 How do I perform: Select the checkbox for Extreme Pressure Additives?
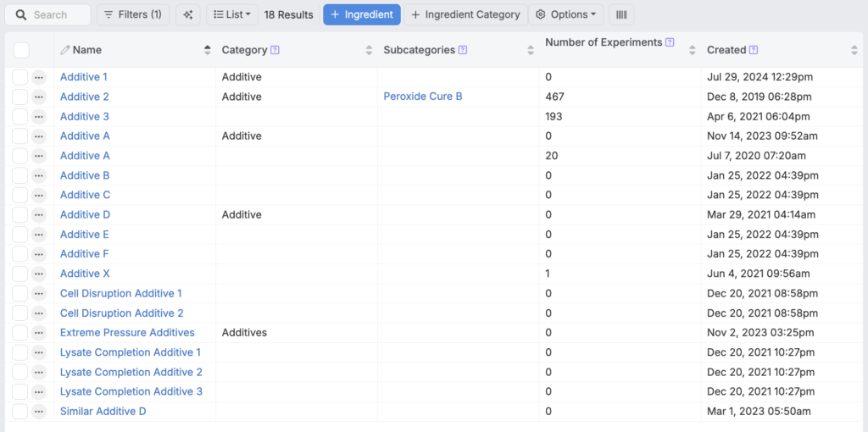point(20,333)
